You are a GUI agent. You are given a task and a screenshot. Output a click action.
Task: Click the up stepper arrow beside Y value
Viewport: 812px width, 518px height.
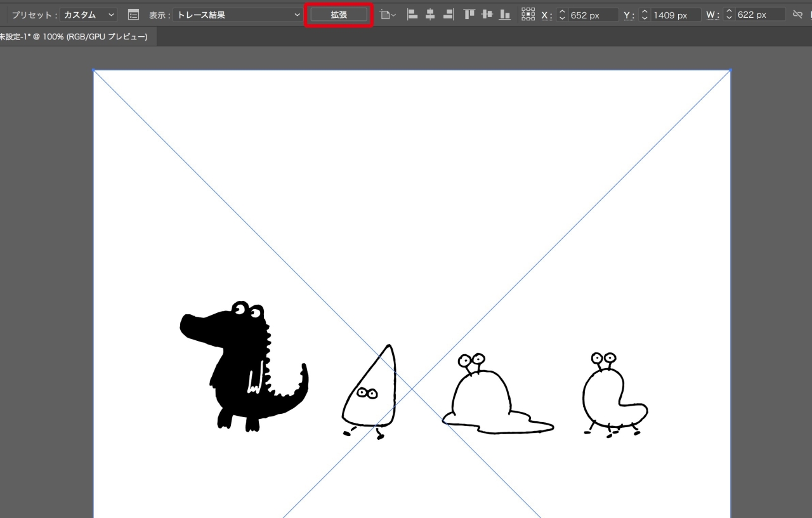645,11
